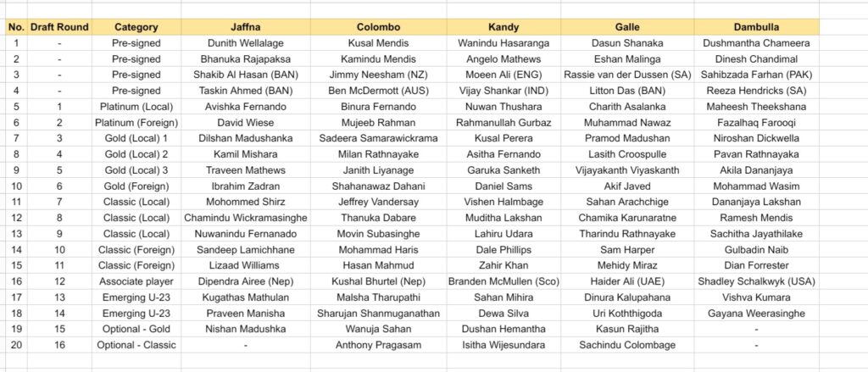The image size is (868, 372).
Task: Click the Chamindu Wickramasinghe cell
Action: pos(246,218)
